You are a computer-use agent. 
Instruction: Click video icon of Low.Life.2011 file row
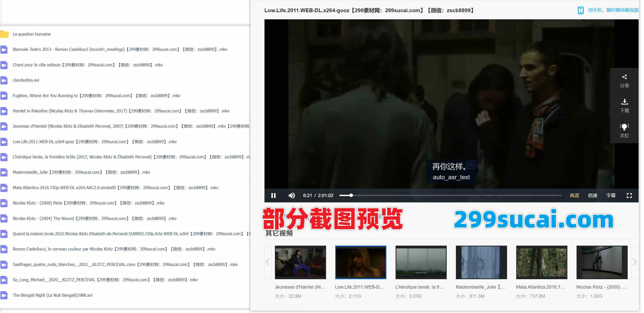tap(4, 142)
